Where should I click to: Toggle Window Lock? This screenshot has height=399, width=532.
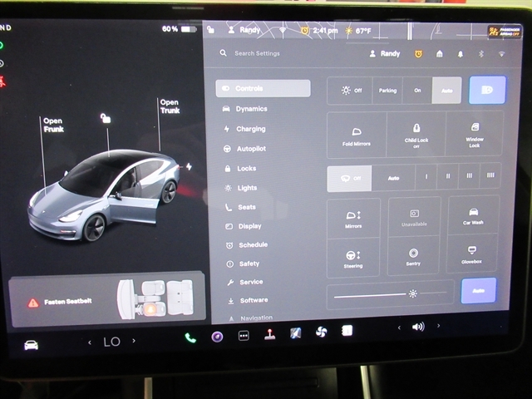click(475, 135)
